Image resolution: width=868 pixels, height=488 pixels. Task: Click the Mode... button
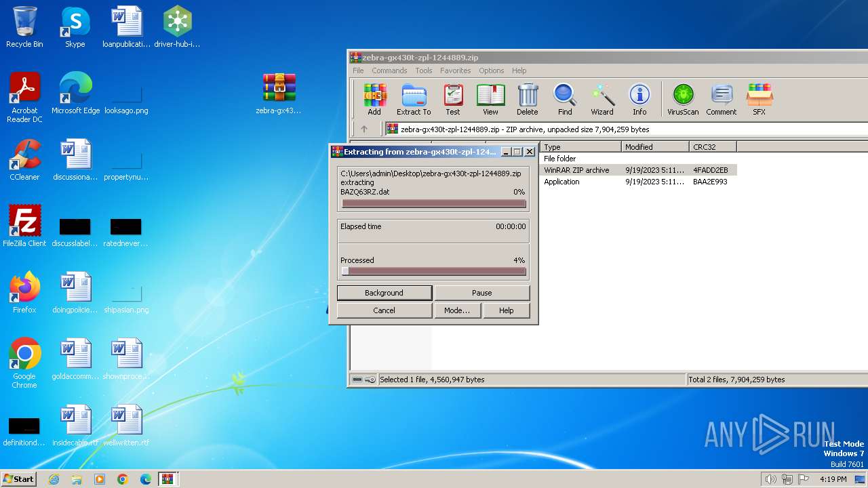click(x=457, y=310)
